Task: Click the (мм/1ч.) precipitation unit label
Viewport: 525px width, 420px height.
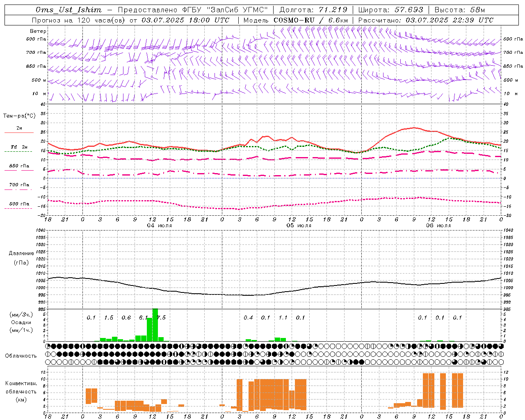Action: coord(21,330)
